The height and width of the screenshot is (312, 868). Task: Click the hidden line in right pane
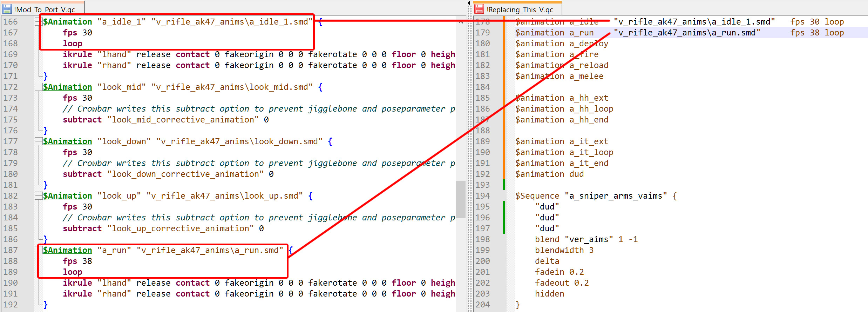click(x=550, y=294)
